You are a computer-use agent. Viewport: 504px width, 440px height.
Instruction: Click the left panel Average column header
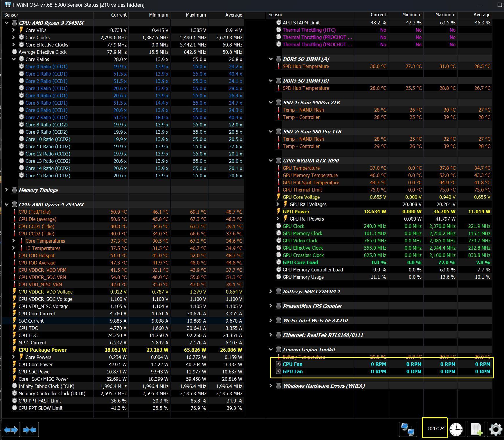point(226,15)
